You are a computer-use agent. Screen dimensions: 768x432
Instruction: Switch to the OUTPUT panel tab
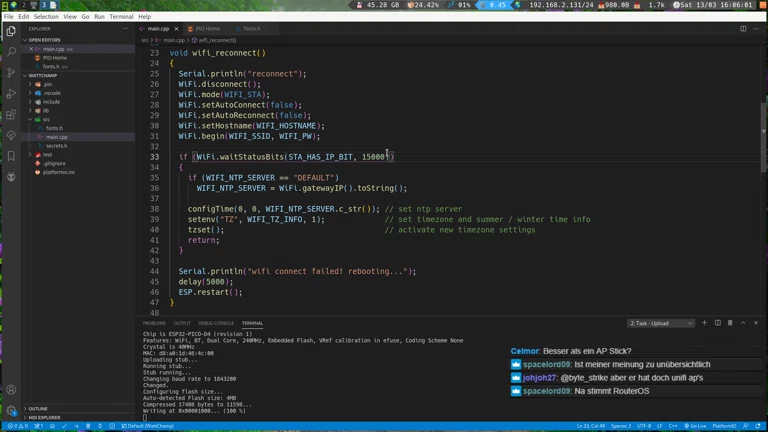coord(181,323)
